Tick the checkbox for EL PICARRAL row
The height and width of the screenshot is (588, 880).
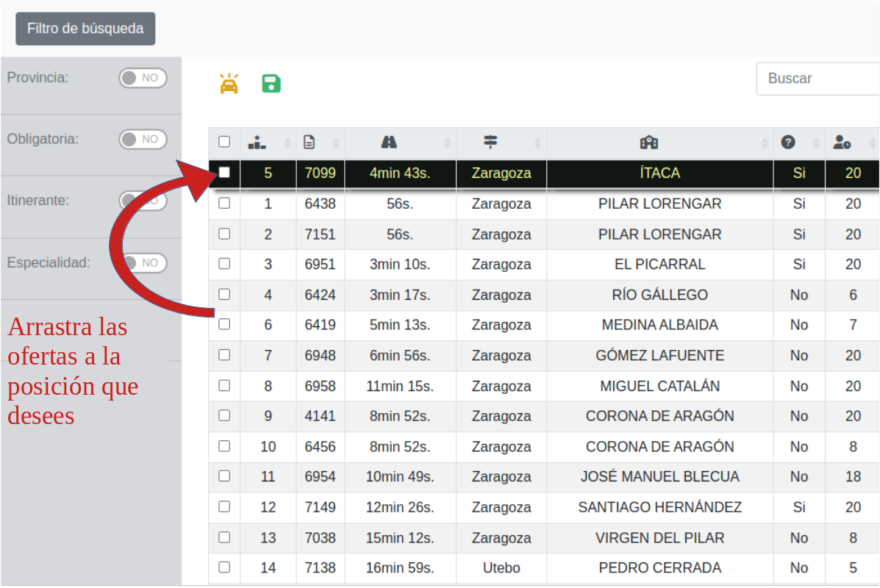tap(224, 264)
